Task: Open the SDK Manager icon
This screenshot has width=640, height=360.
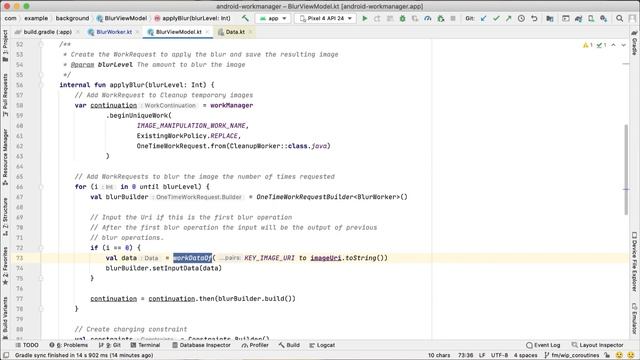Action: click(x=604, y=18)
